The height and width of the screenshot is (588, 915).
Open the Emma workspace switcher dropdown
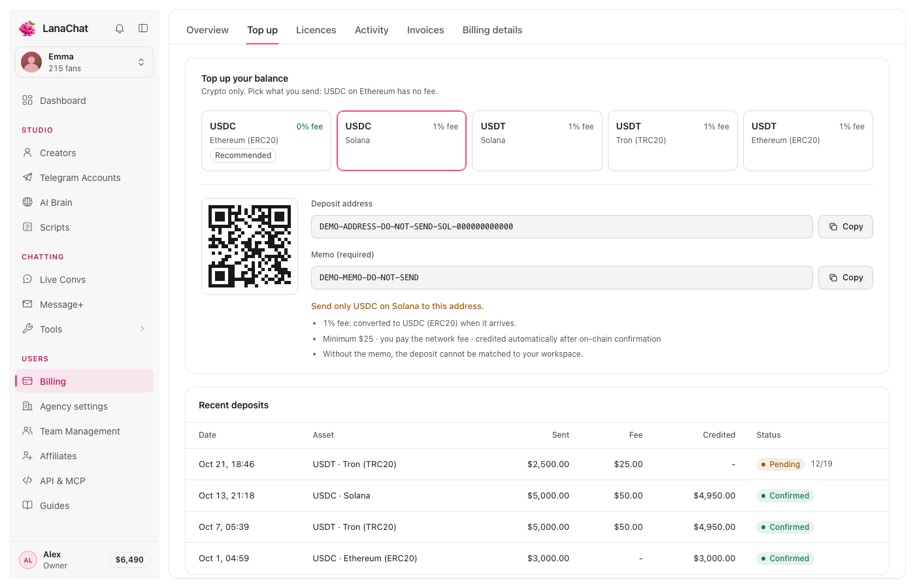84,62
